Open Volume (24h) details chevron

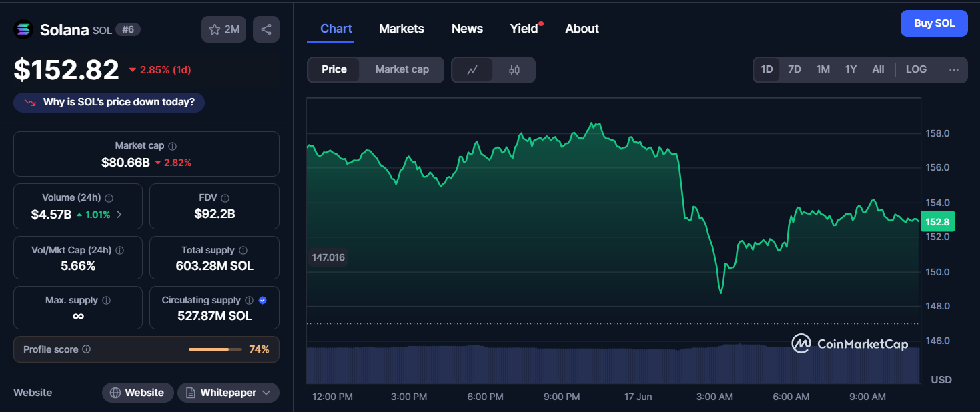[x=119, y=215]
